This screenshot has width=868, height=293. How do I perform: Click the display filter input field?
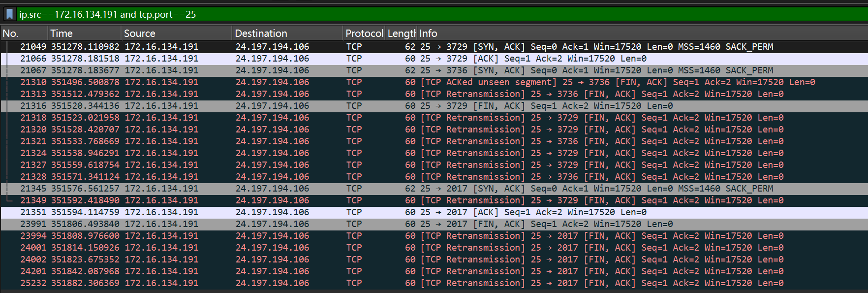[x=442, y=14]
